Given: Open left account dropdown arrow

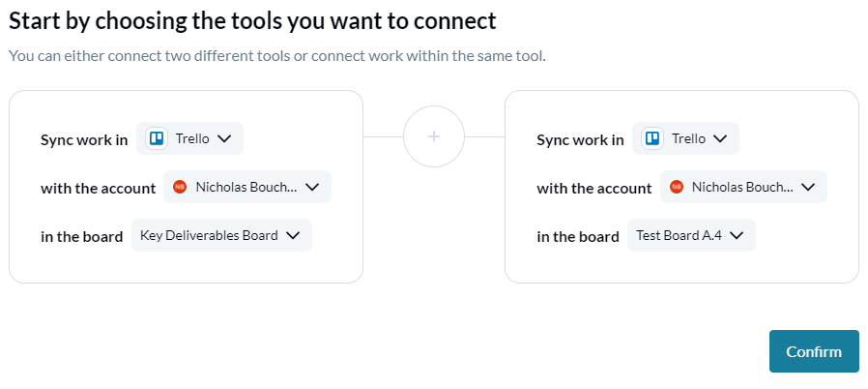Looking at the screenshot, I should (312, 188).
